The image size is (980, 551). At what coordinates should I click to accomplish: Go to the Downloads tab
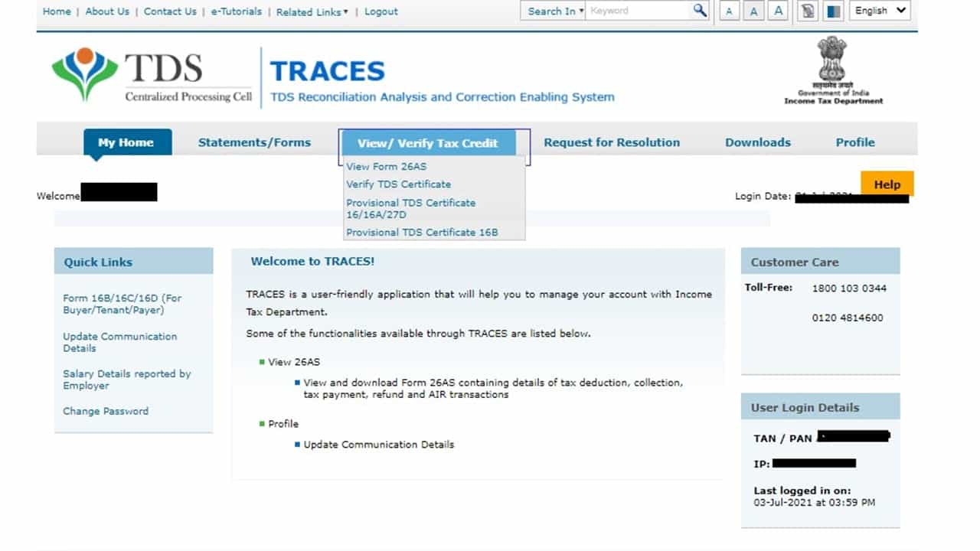[x=757, y=142]
